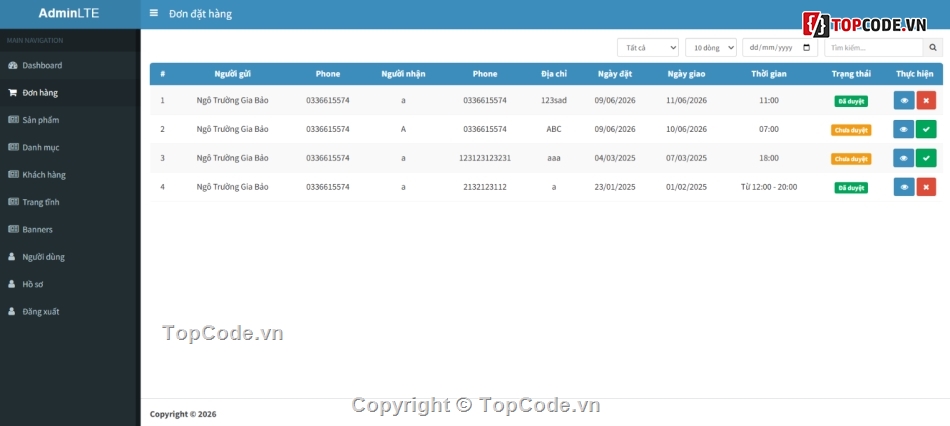Open Dashboard in the sidebar

[70, 65]
